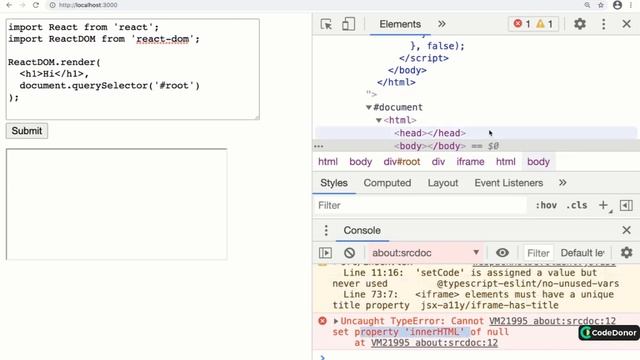Close the DevTools panel
640x360 pixels.
coord(627,24)
